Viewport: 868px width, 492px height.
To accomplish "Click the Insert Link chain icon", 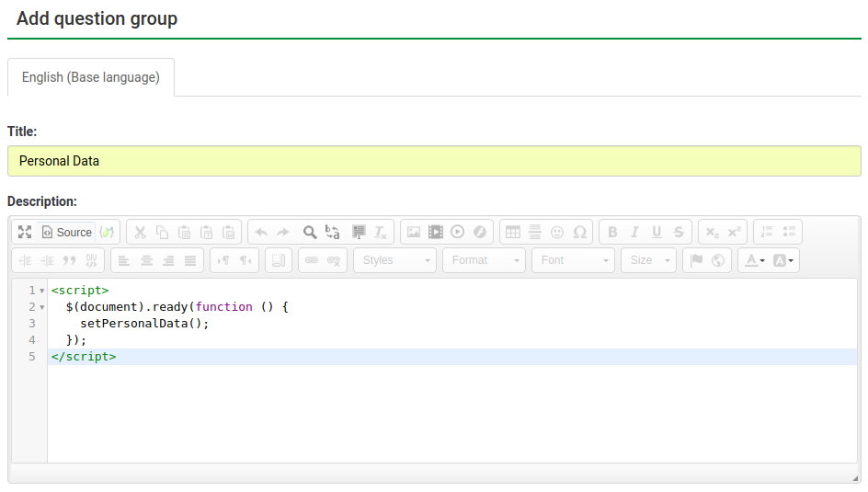I will coord(312,260).
